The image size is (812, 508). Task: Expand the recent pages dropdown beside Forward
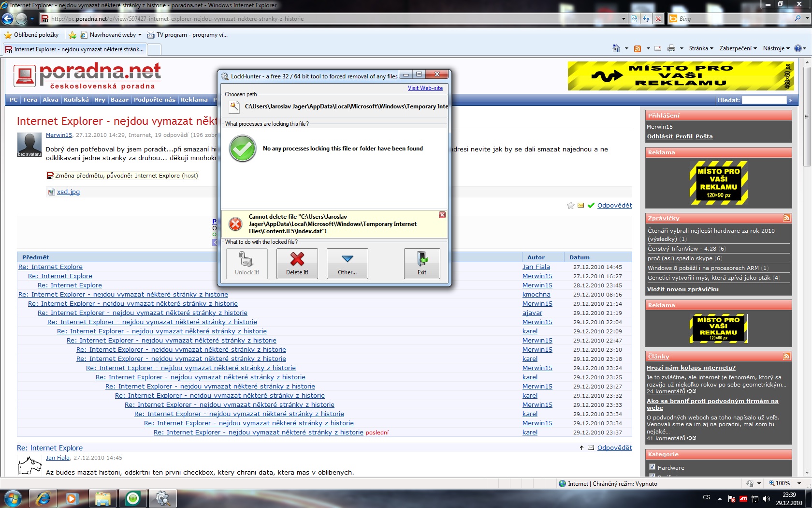click(x=32, y=19)
